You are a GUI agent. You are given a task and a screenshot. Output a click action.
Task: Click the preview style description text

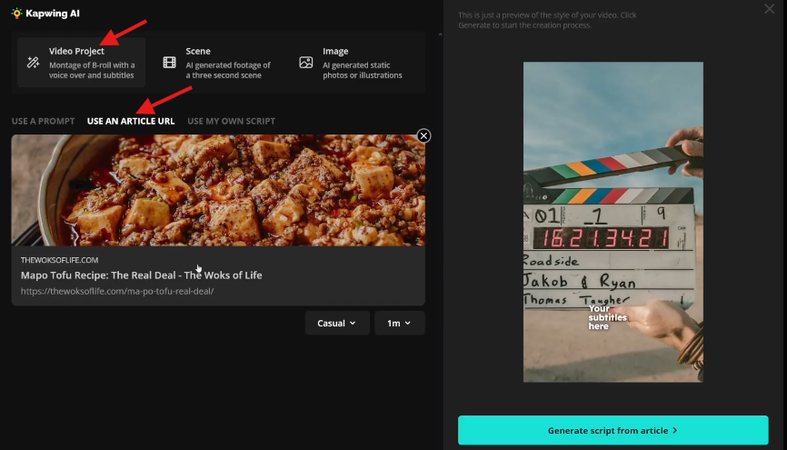pos(547,20)
